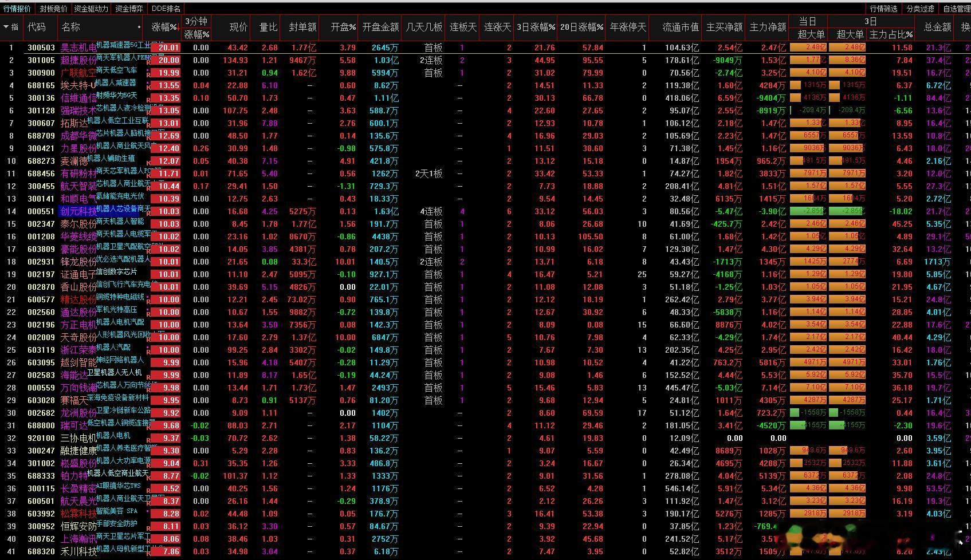Click stock code 300607
The image size is (971, 560).
(x=41, y=123)
